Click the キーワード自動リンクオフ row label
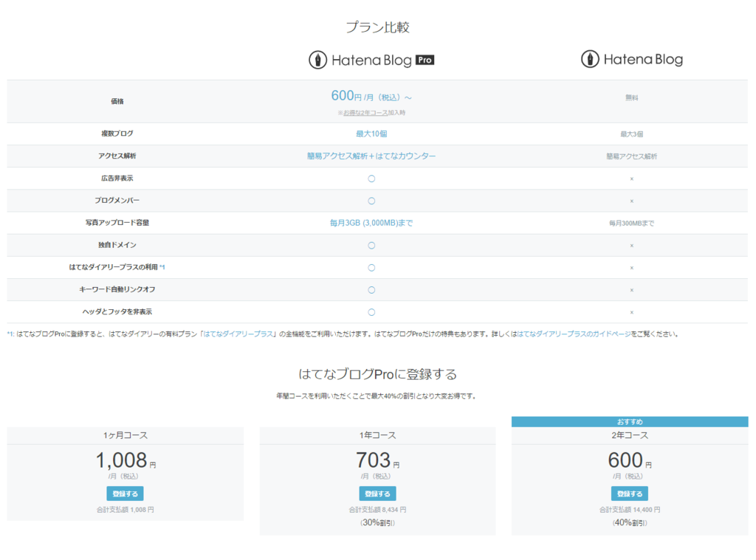756x560 pixels. point(117,289)
